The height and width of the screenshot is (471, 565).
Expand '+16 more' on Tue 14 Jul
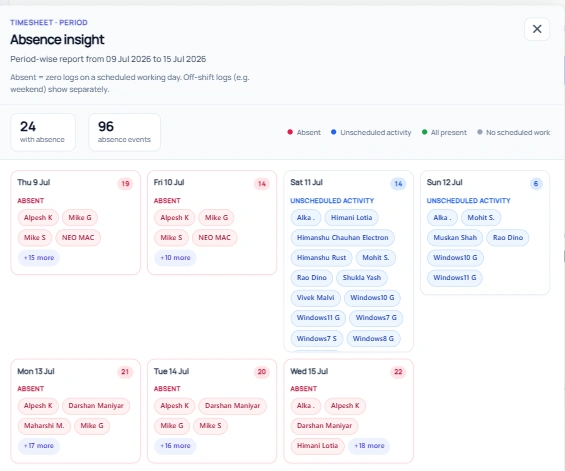[x=175, y=446]
